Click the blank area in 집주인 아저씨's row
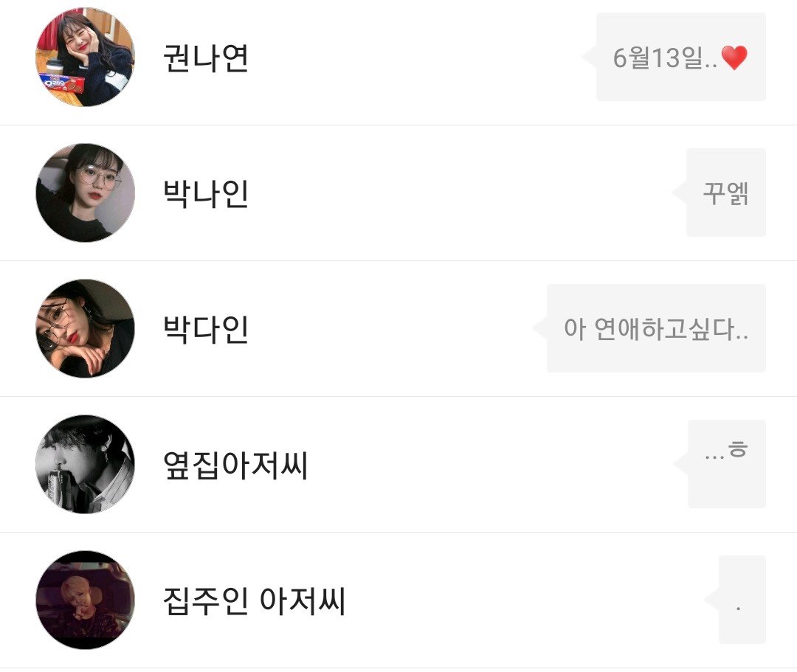Viewport: 797px width, 672px height. (517, 600)
